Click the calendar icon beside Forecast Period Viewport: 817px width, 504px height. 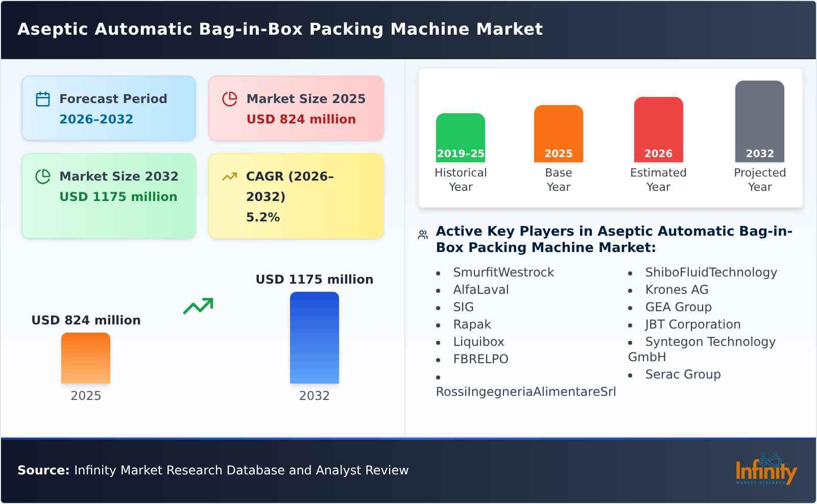[x=43, y=98]
